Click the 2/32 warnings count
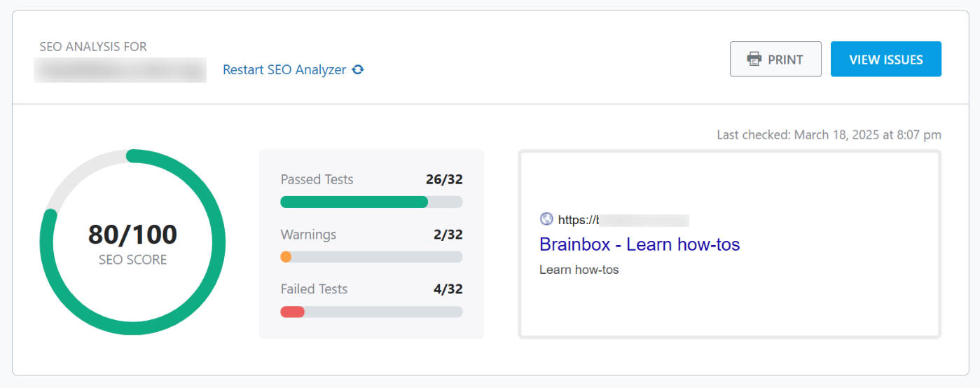The image size is (980, 388). pyautogui.click(x=448, y=235)
